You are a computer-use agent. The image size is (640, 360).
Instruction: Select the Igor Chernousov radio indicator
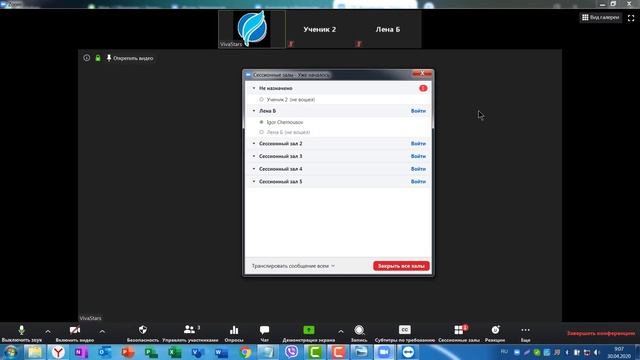[x=262, y=122]
